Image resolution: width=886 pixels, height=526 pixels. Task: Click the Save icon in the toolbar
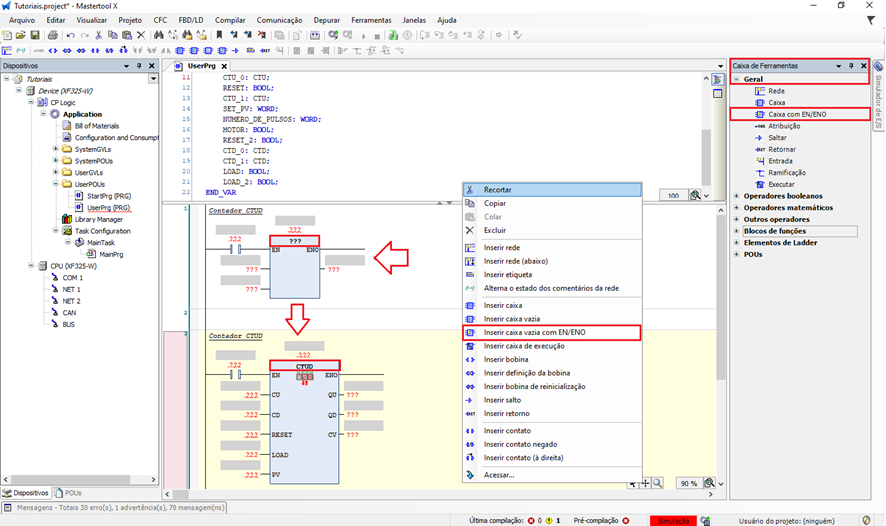pos(36,35)
